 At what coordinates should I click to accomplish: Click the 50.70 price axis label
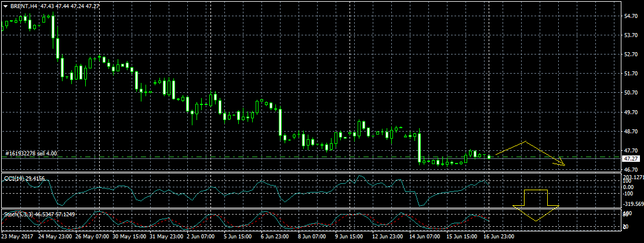631,93
